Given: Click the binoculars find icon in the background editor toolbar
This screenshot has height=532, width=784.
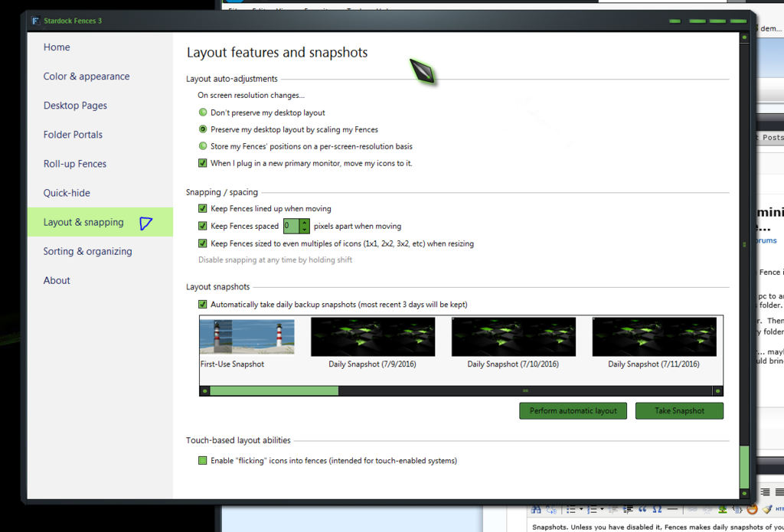Looking at the screenshot, I should click(x=535, y=510).
